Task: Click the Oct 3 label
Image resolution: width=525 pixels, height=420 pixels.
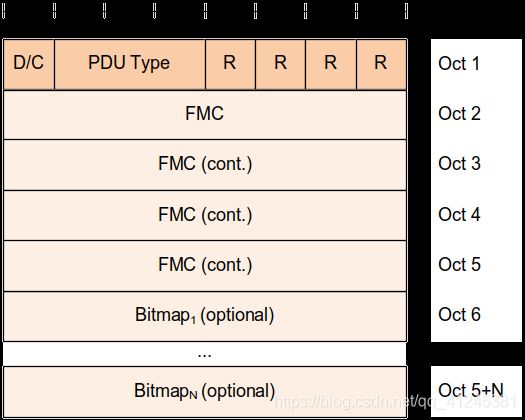Action: click(x=459, y=164)
